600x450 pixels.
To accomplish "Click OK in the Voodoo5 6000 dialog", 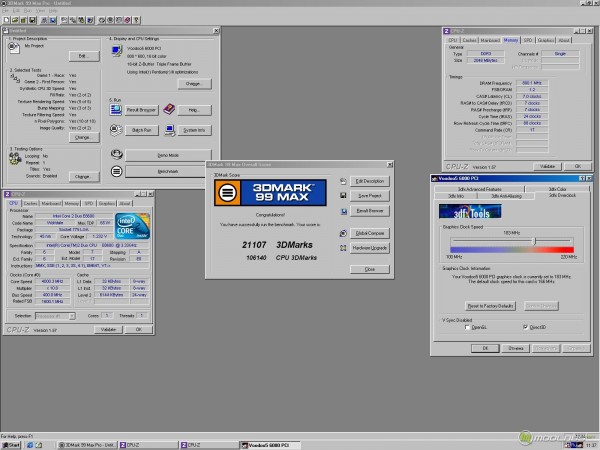I will point(485,348).
